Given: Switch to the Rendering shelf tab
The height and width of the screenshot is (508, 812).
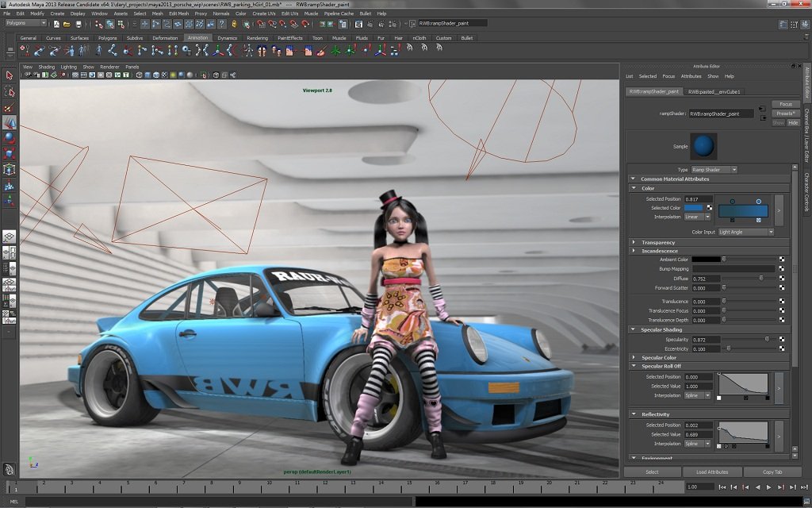Looking at the screenshot, I should (257, 38).
